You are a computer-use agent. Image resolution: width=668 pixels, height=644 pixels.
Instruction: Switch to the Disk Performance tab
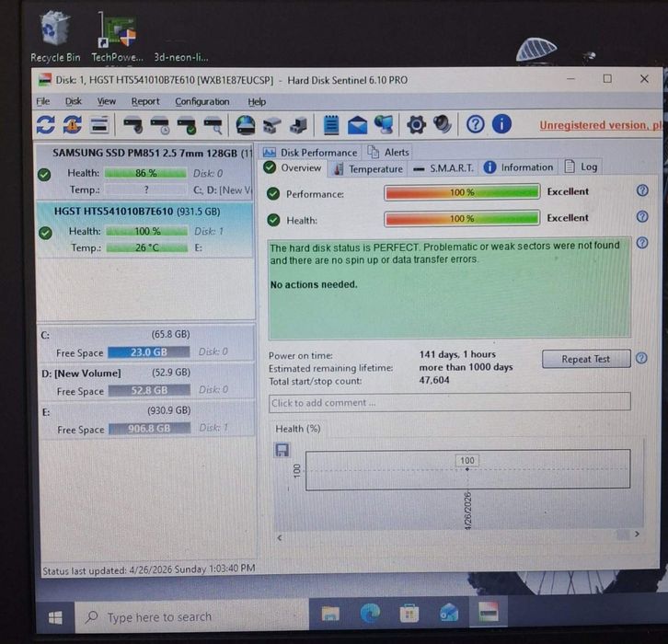pyautogui.click(x=310, y=152)
